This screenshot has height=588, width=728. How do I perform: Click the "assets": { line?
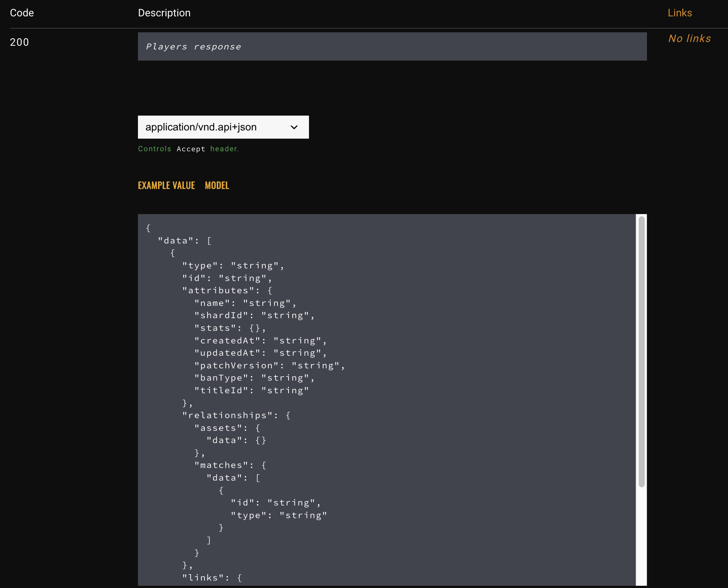click(x=228, y=428)
